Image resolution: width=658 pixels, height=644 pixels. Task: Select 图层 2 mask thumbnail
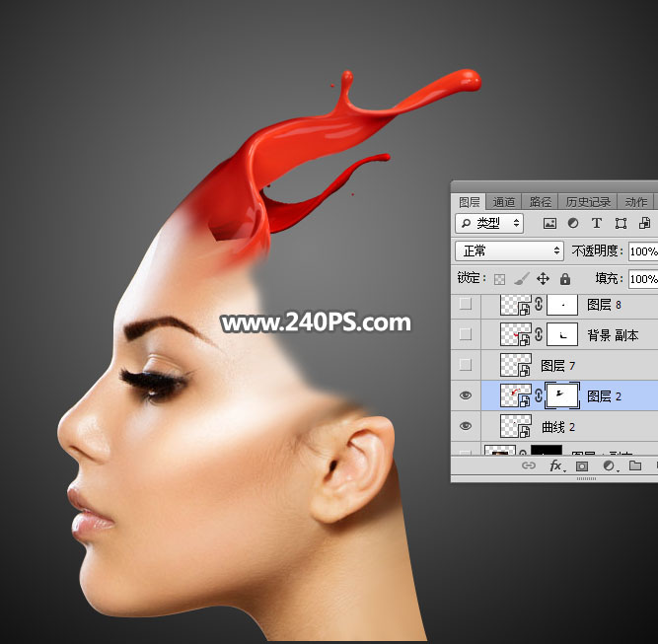[x=562, y=395]
